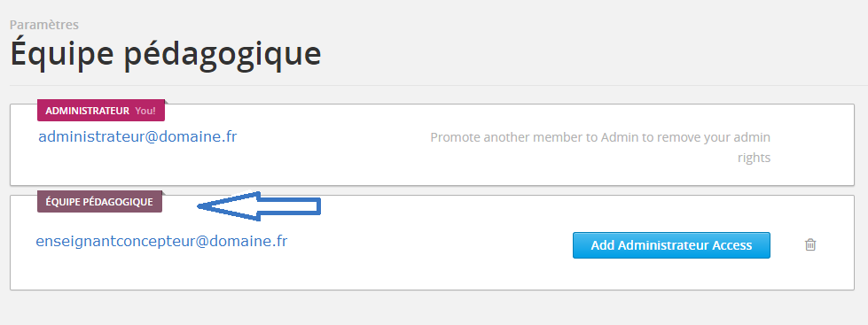Click the Add Administrateur Access button
The width and height of the screenshot is (868, 325).
pyautogui.click(x=671, y=244)
